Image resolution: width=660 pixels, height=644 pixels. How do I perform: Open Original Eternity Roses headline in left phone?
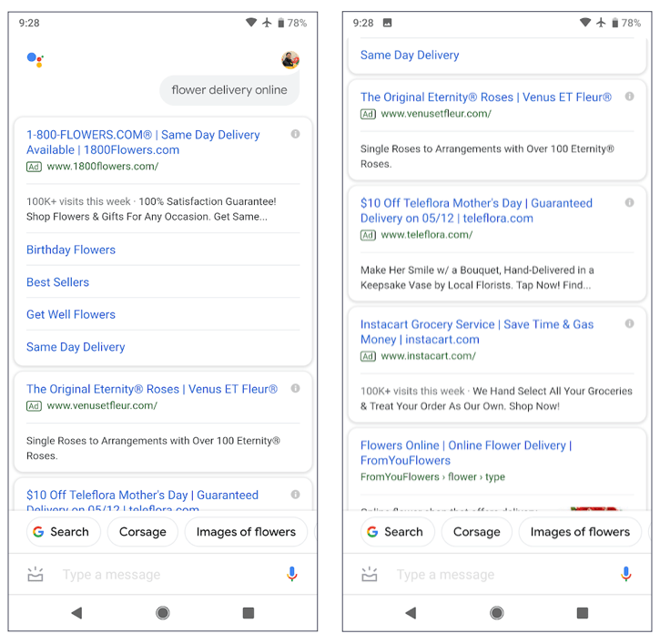[152, 389]
